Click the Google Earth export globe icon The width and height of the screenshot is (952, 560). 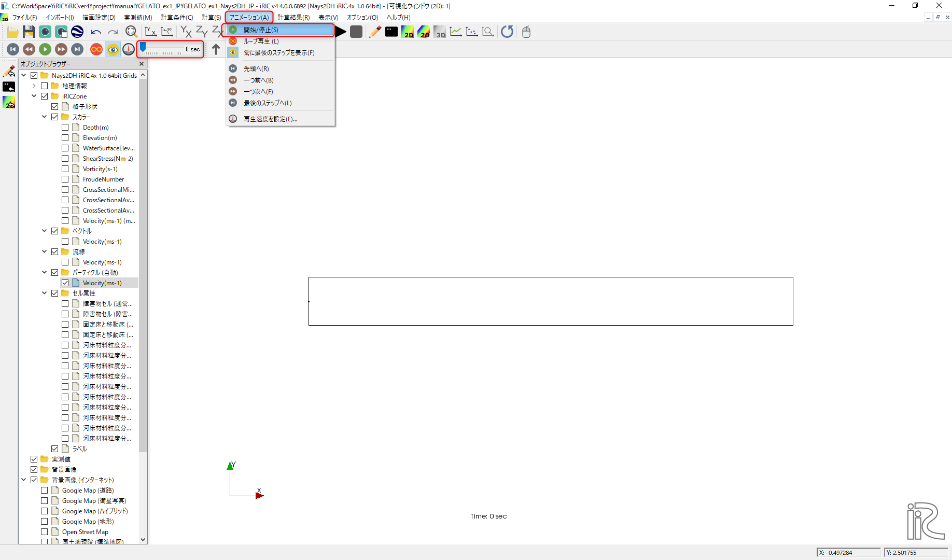pos(77,32)
